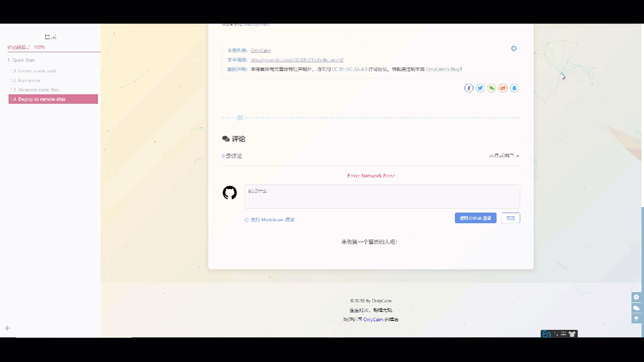Screen dimensions: 644x362
Task: Click the shirt icon in IME bar
Action: click(x=572, y=334)
